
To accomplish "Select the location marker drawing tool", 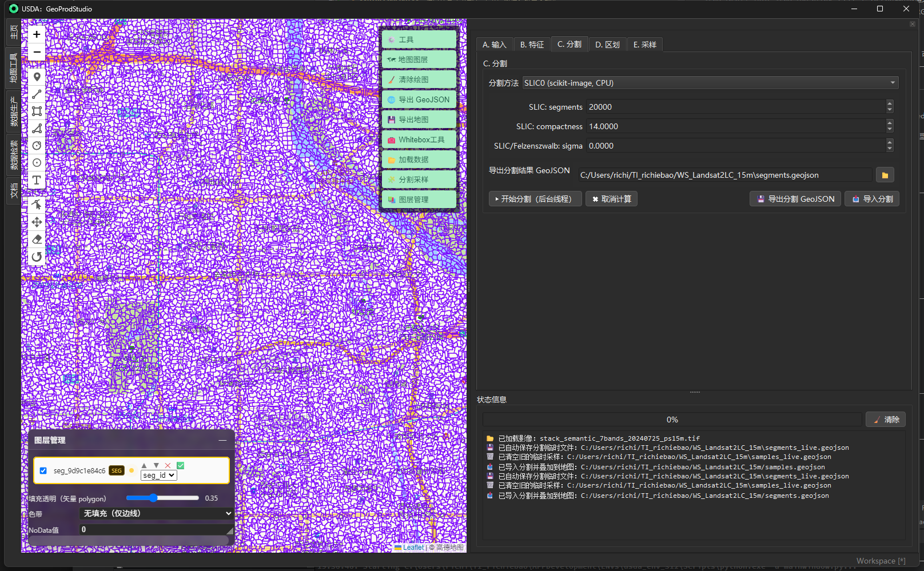I will pos(37,76).
